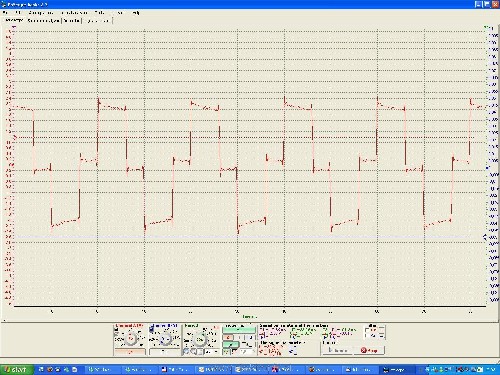
Task: Click the zoom magnifier icon under timebase knob
Action: [186, 351]
